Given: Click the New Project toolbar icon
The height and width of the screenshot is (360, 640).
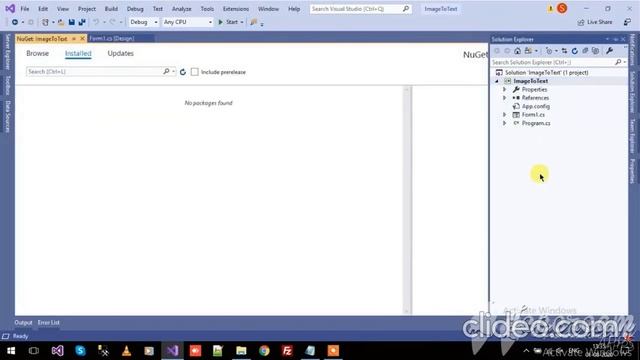Looking at the screenshot, I should (45, 22).
